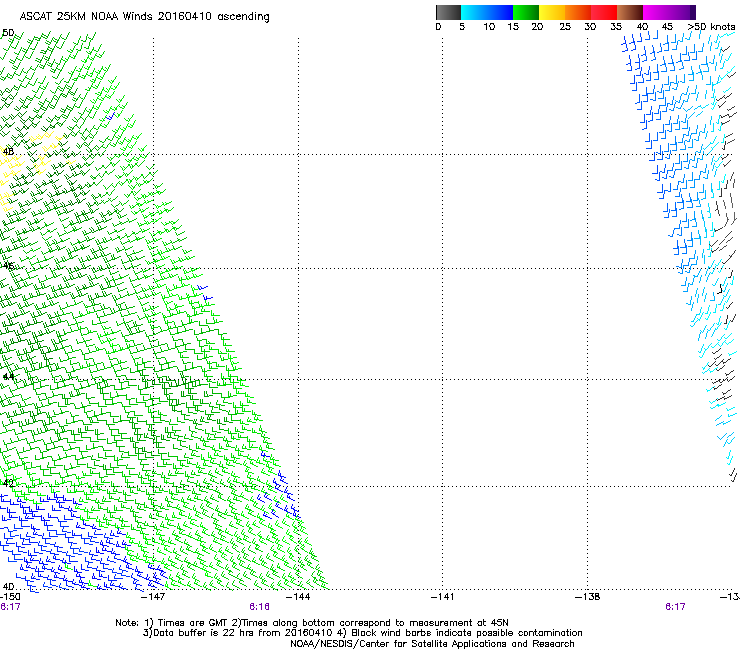Select the red 30-35 knots color bar segment
This screenshot has height=650, width=740.
pos(604,12)
